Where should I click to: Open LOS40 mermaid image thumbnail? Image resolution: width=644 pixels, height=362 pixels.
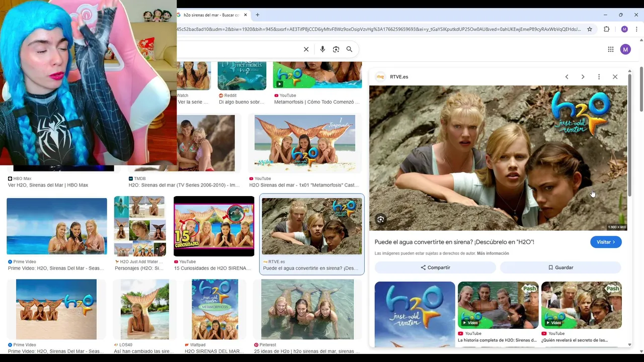[x=145, y=309]
